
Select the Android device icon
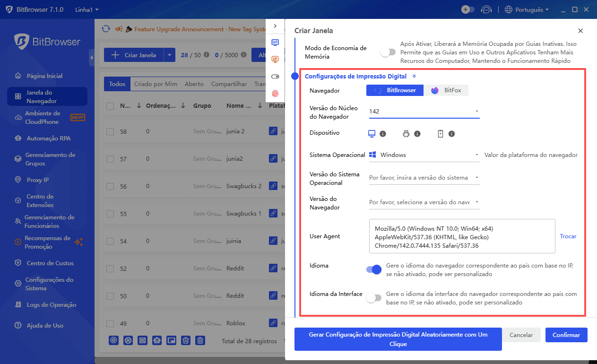[x=406, y=134]
